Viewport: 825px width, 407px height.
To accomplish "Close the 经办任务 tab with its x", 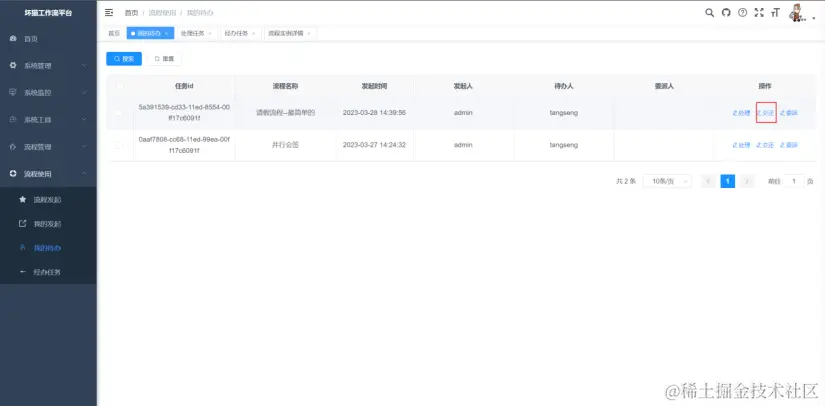I will (x=254, y=34).
